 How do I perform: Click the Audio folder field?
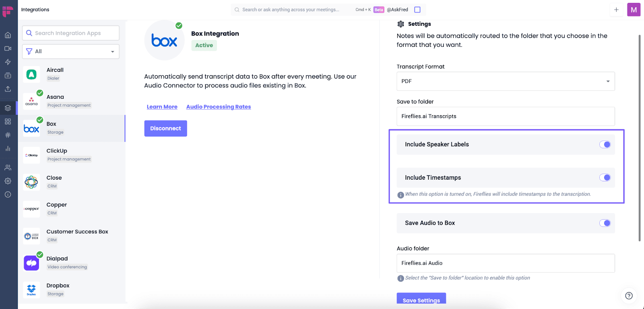506,263
